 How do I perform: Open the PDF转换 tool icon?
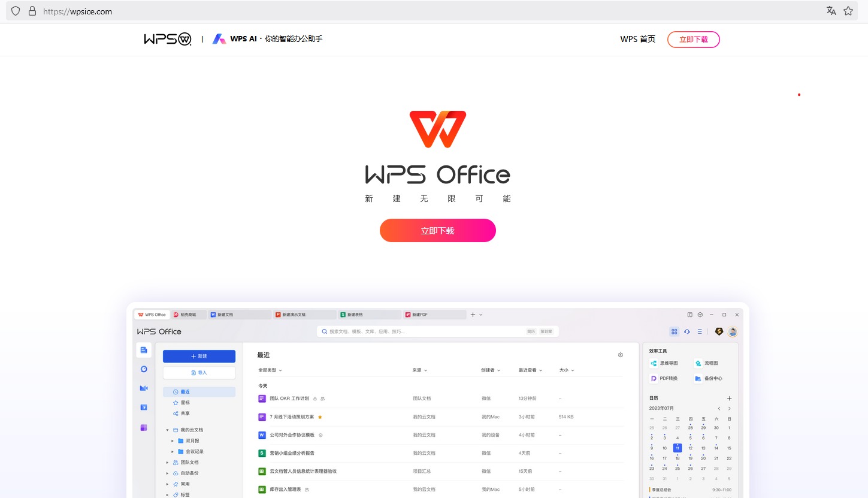click(x=654, y=379)
